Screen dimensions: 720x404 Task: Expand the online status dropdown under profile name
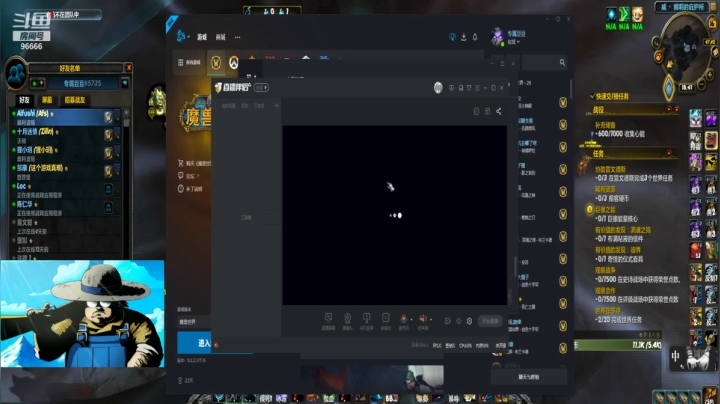[x=513, y=42]
